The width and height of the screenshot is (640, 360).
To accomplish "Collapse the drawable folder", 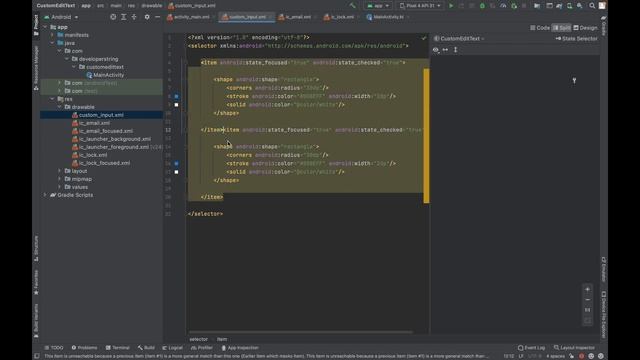I will point(60,107).
